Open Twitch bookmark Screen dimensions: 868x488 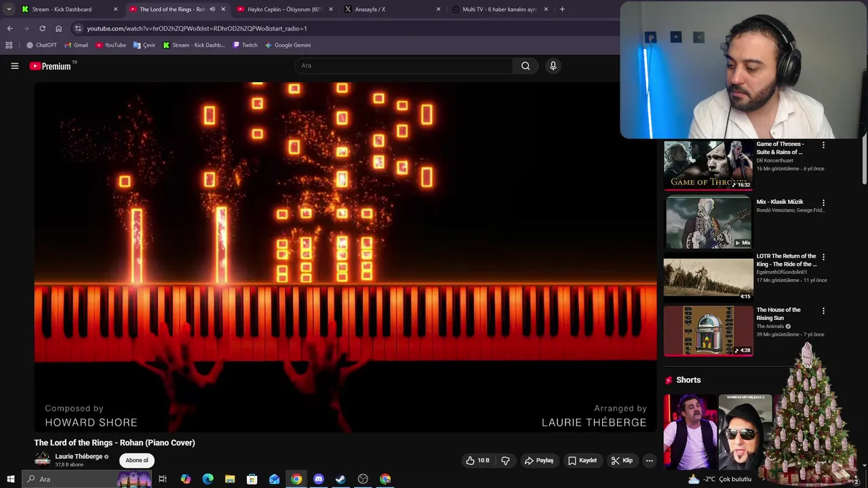pos(245,45)
